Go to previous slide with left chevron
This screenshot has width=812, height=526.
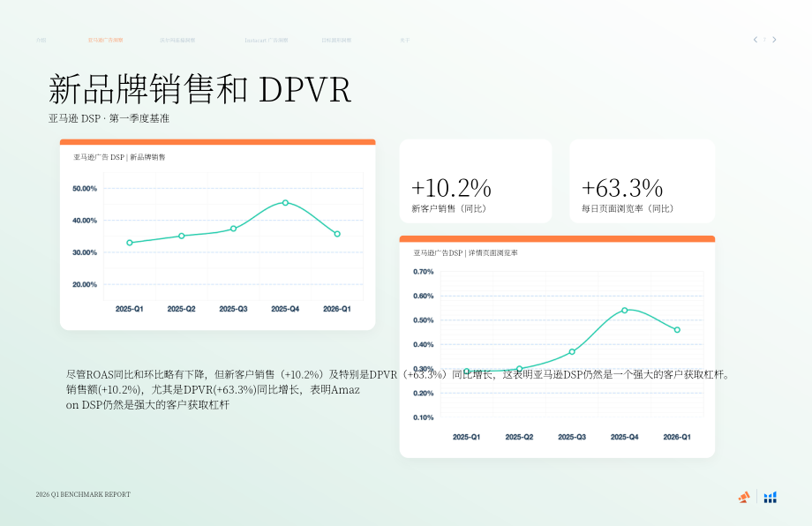point(755,40)
